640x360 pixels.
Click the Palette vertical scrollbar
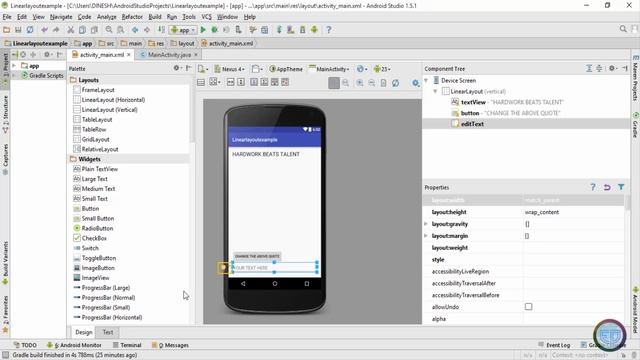(x=192, y=110)
